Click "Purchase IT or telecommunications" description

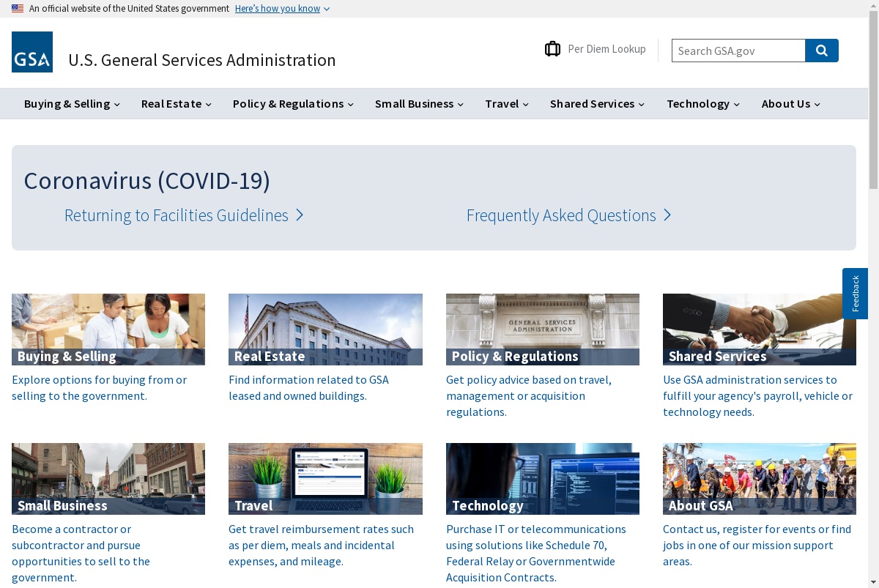[x=536, y=553]
